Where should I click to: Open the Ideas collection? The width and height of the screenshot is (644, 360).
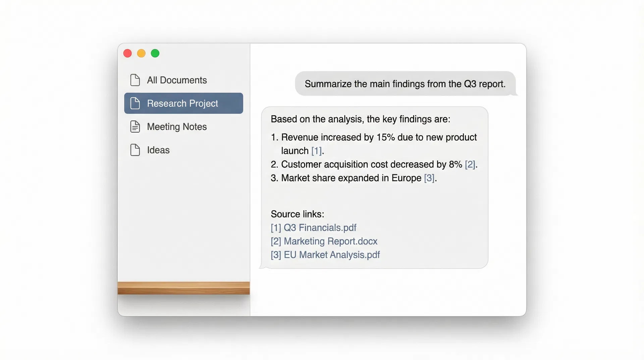tap(158, 150)
